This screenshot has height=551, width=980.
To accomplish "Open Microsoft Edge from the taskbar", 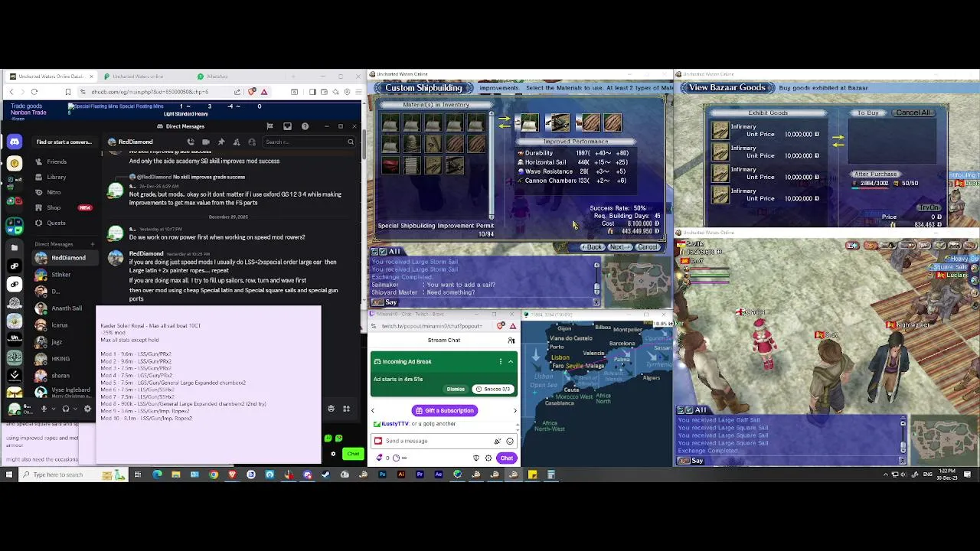I will [157, 474].
